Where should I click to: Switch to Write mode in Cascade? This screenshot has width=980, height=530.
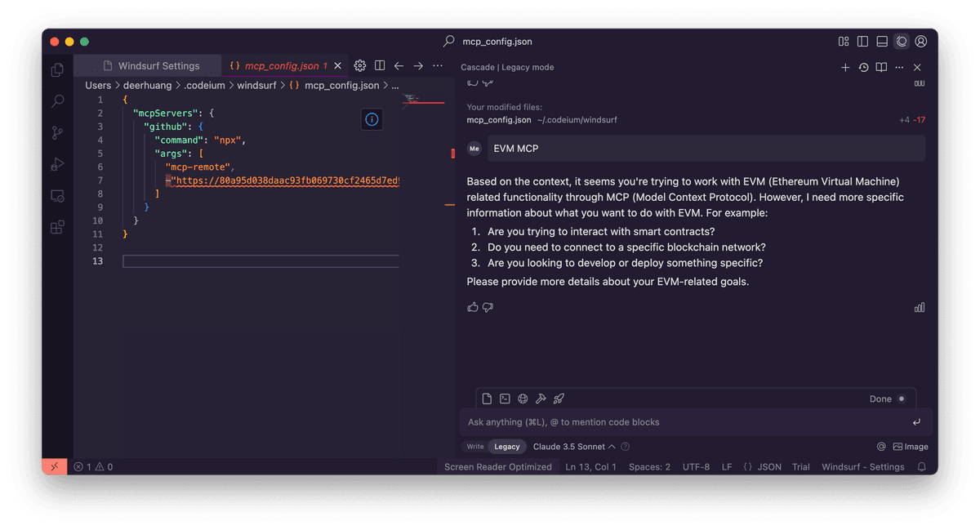point(474,446)
